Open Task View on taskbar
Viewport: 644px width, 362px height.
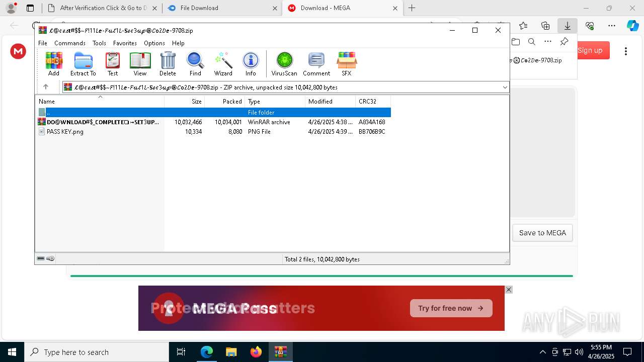click(x=181, y=352)
